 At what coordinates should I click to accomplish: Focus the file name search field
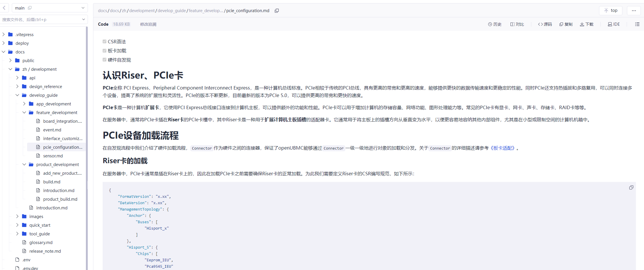pos(40,20)
